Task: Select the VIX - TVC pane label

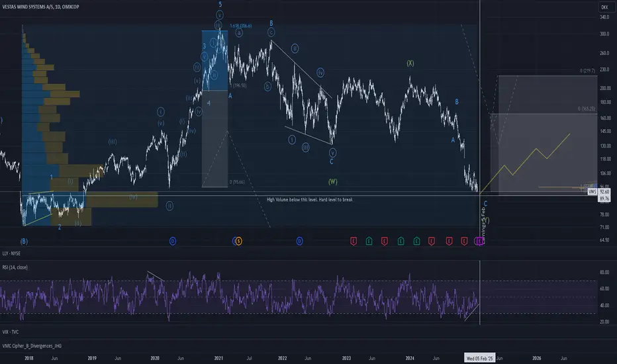Action: tap(11, 332)
